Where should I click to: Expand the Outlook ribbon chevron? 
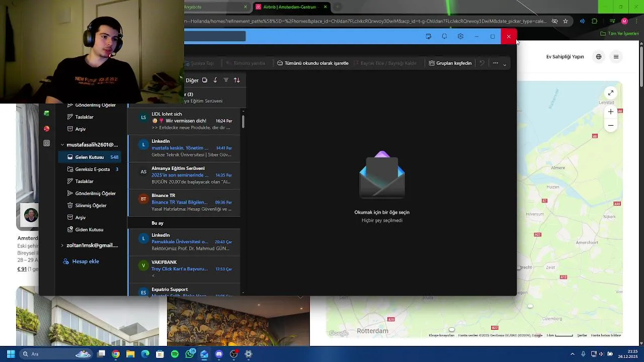coord(505,64)
